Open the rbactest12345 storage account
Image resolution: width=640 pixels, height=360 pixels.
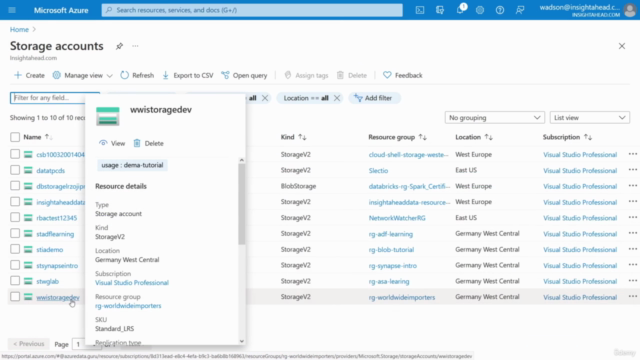point(57,218)
